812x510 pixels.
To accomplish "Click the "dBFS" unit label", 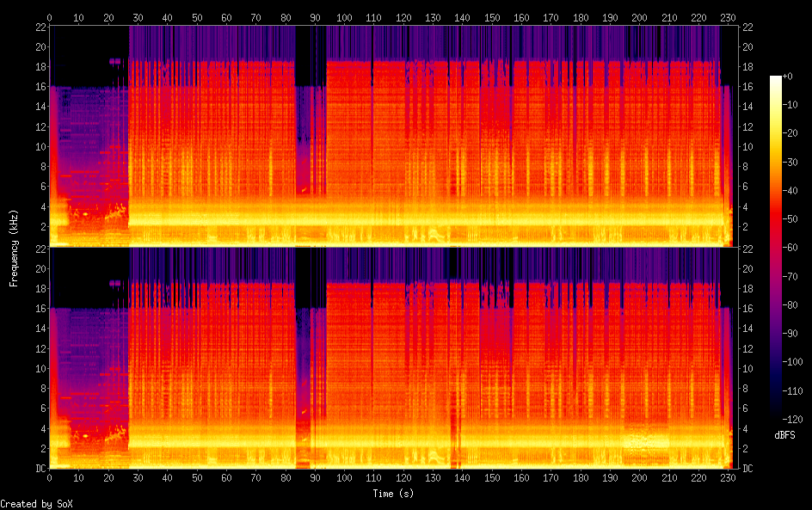I will tap(784, 435).
